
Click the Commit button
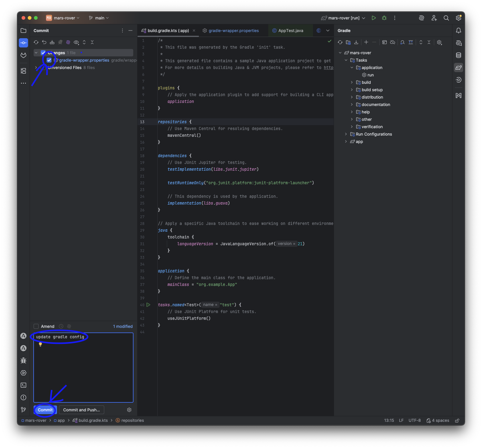pyautogui.click(x=45, y=410)
